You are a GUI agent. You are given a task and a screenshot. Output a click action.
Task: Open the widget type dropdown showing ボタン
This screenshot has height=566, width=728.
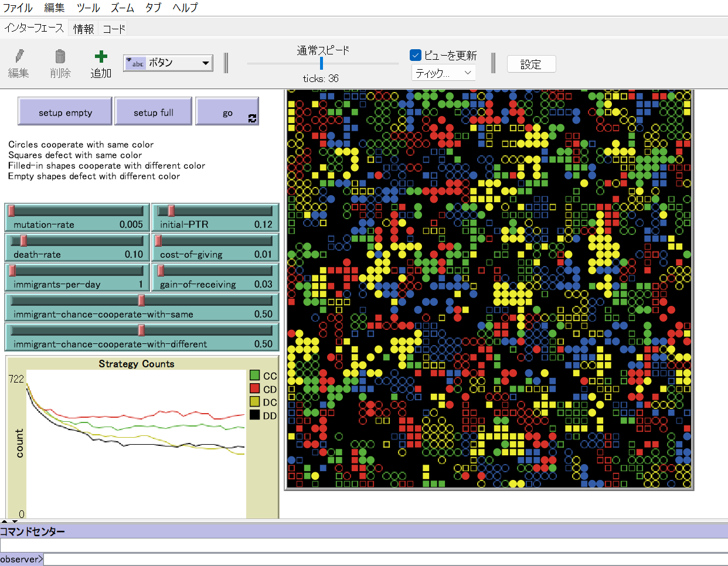click(168, 63)
